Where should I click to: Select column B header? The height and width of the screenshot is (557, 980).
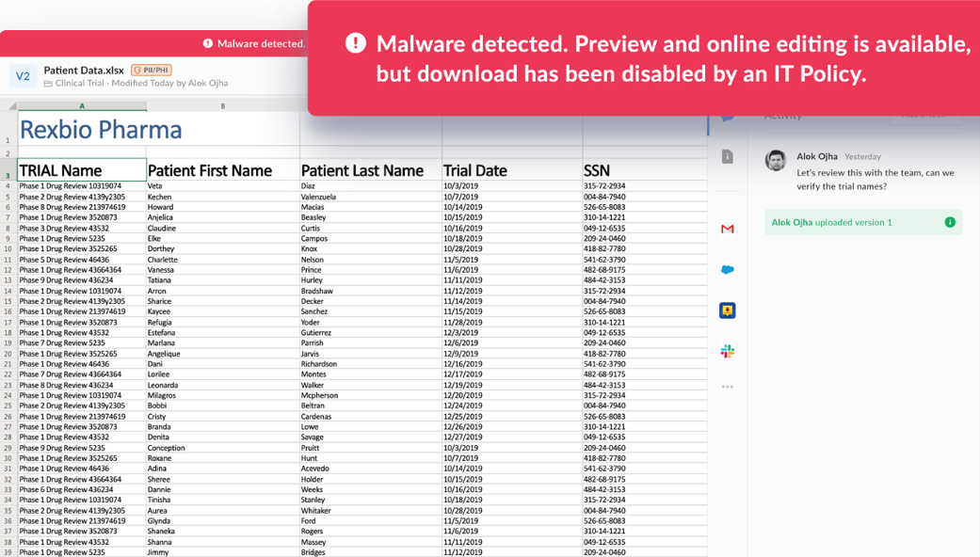[223, 106]
